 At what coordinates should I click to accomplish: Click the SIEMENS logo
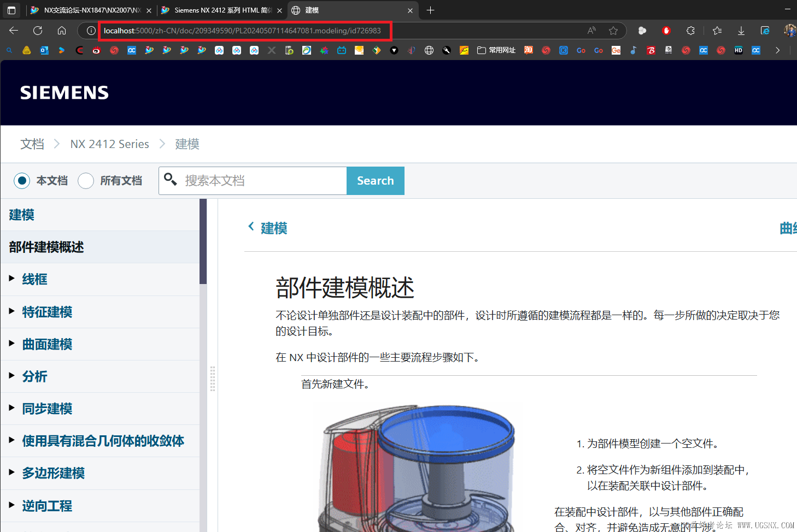65,93
